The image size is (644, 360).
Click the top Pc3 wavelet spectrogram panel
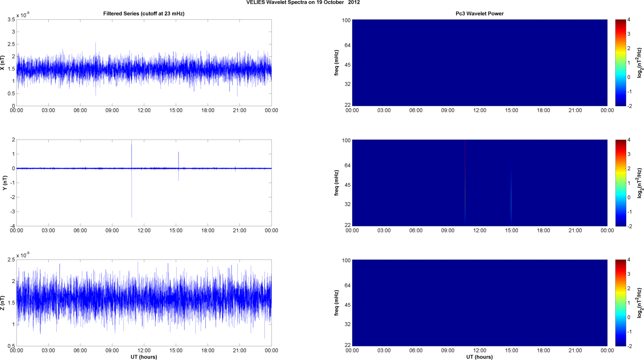[x=479, y=63]
